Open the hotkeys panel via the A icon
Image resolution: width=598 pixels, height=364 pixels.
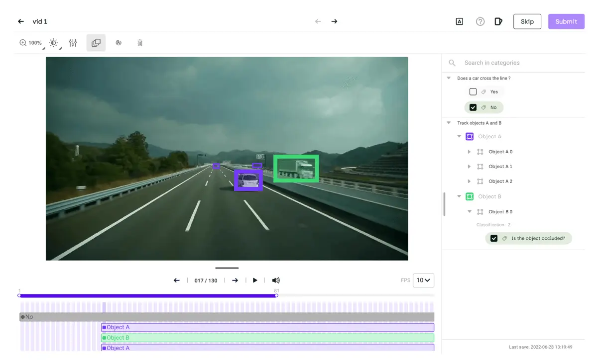point(459,21)
